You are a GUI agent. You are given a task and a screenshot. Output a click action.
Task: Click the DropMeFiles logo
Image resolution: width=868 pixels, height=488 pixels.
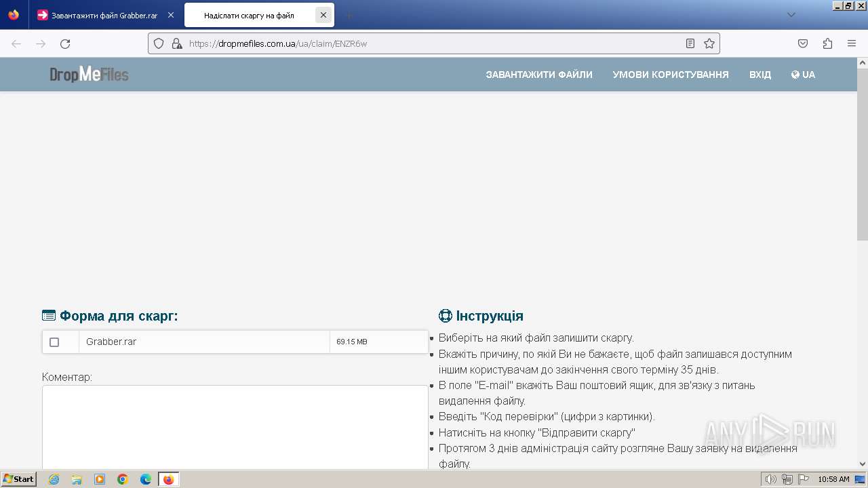point(89,75)
